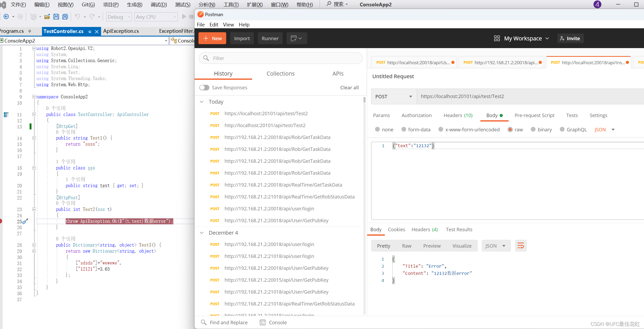Collapse the Today history group
The width and height of the screenshot is (644, 329).
click(202, 102)
